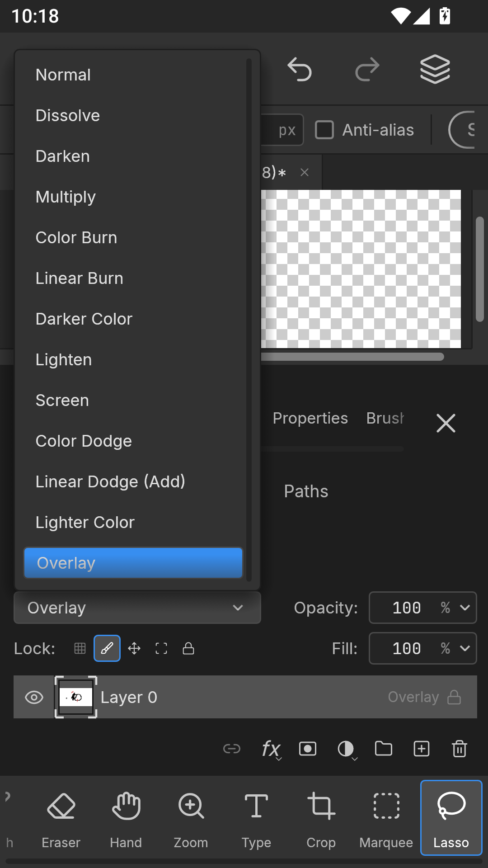Click the Opacity value field
The image size is (488, 868).
(407, 608)
